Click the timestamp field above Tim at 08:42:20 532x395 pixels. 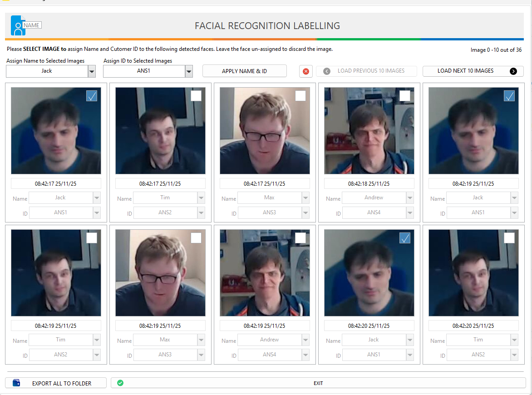tap(473, 326)
